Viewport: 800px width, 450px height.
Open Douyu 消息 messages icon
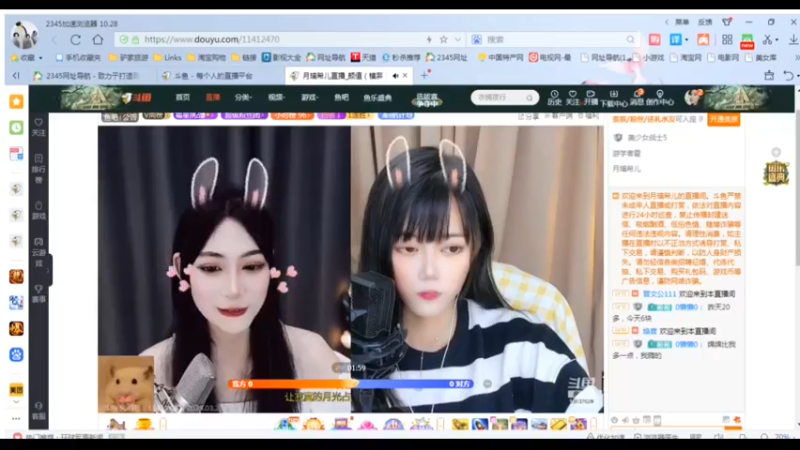(637, 97)
